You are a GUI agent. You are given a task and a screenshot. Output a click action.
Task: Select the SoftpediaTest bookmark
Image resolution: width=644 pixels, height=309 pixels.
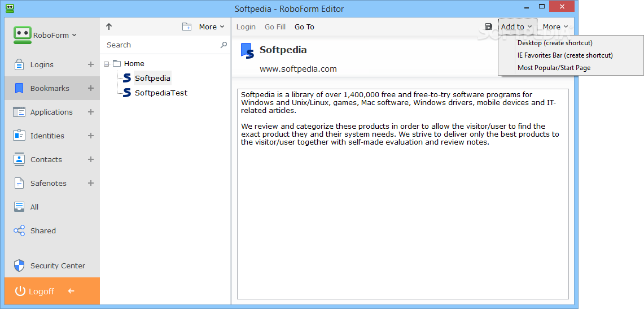[x=161, y=93]
